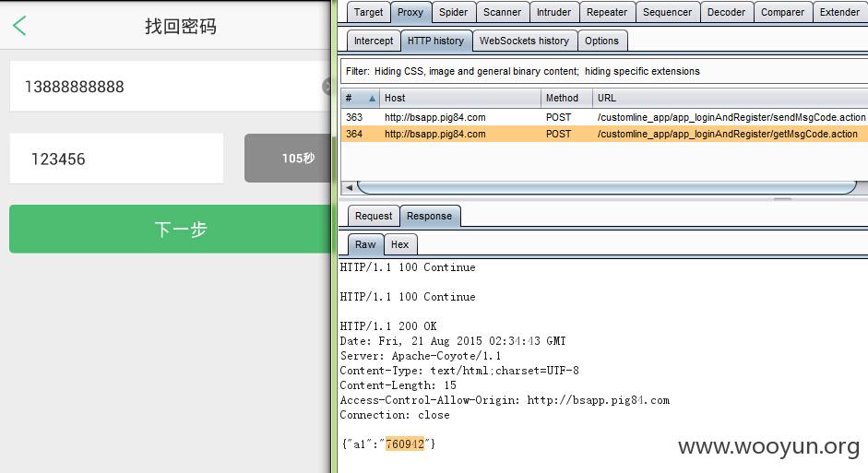Viewport: 868px width, 473px height.
Task: Click the POST method cell in row 363
Action: tap(558, 117)
